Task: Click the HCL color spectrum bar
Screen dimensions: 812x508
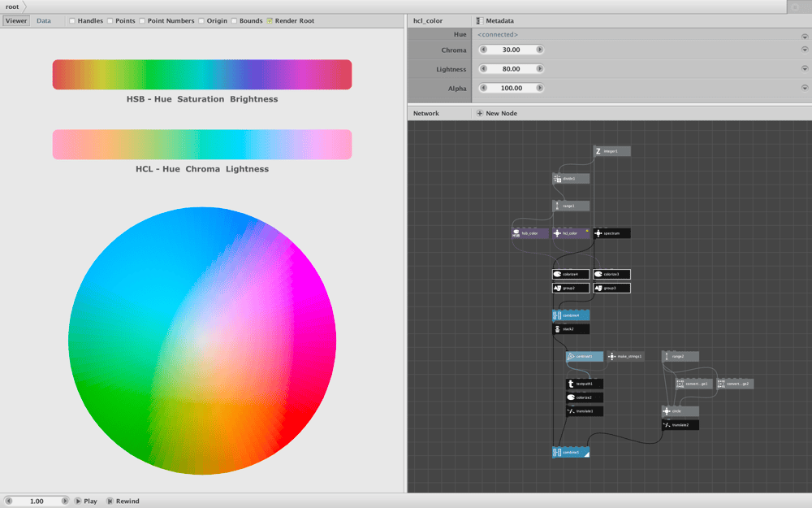Action: pos(202,144)
